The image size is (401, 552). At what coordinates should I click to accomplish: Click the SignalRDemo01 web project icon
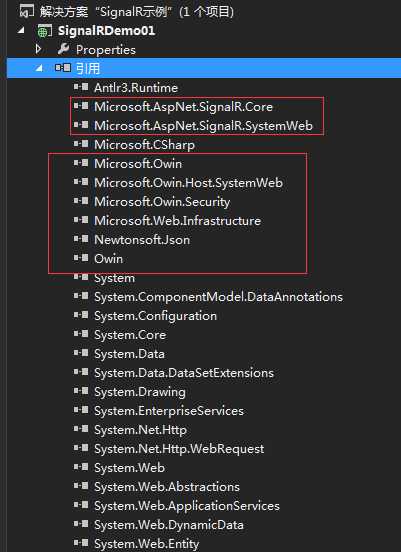click(x=44, y=31)
